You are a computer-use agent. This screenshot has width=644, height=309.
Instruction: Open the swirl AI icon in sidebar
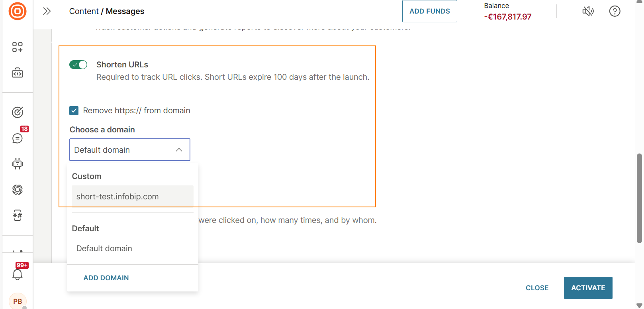tap(18, 190)
